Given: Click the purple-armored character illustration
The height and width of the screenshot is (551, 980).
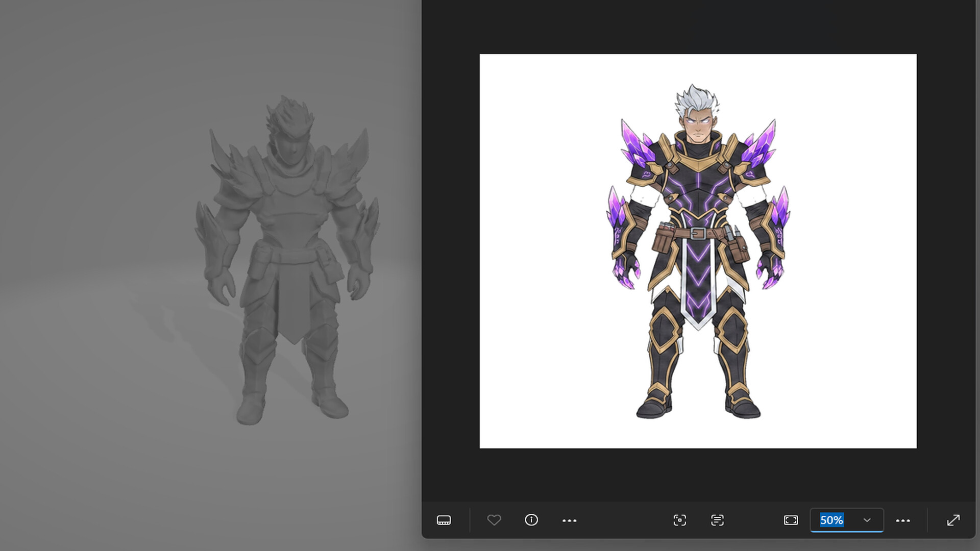Looking at the screenshot, I should (x=698, y=251).
